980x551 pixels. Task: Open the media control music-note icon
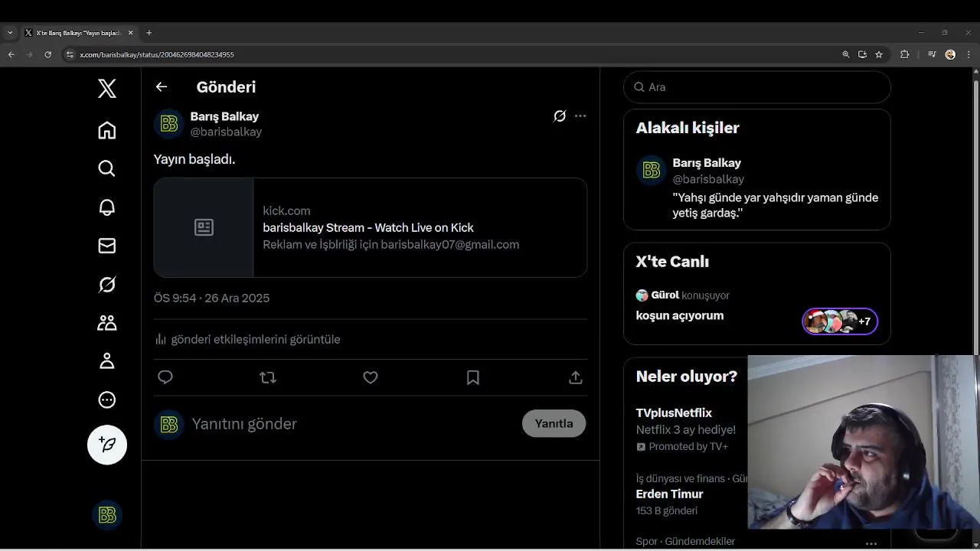click(x=932, y=54)
